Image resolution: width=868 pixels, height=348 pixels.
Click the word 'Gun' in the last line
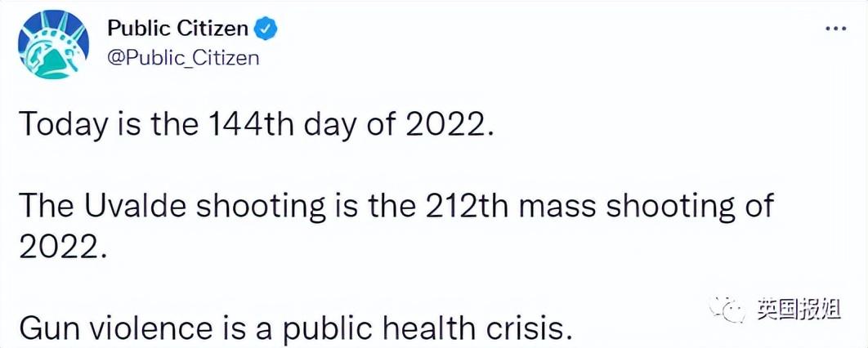[47, 330]
